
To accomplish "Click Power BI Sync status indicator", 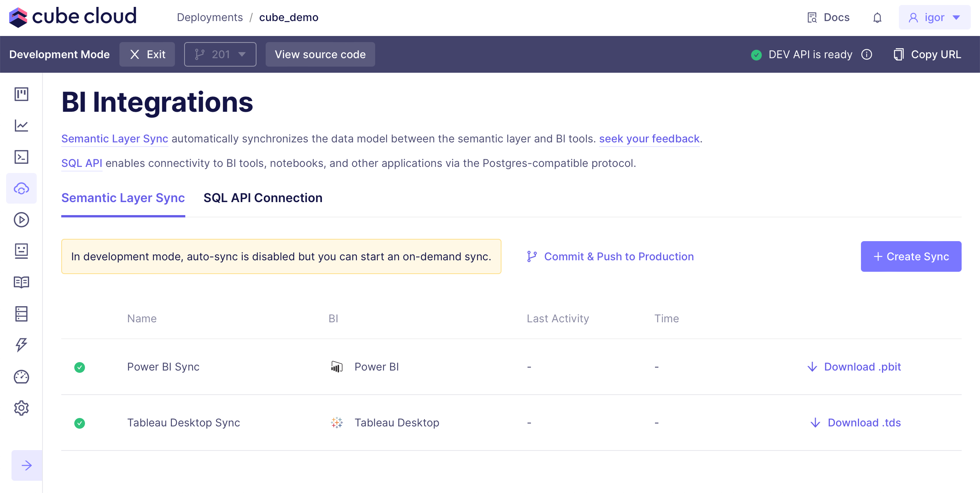I will (80, 367).
